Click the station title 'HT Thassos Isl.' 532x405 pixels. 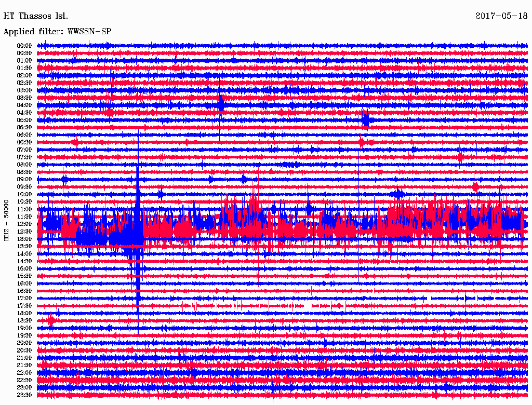click(36, 16)
